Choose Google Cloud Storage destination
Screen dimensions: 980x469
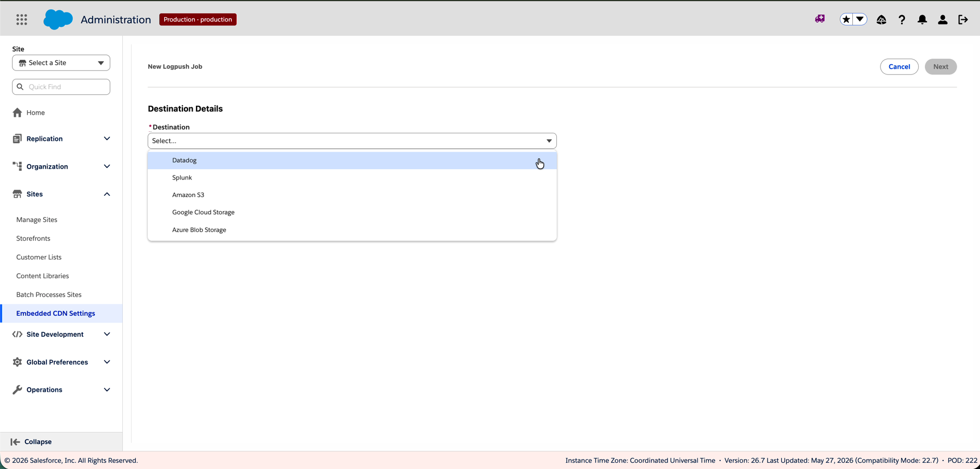click(x=352, y=212)
